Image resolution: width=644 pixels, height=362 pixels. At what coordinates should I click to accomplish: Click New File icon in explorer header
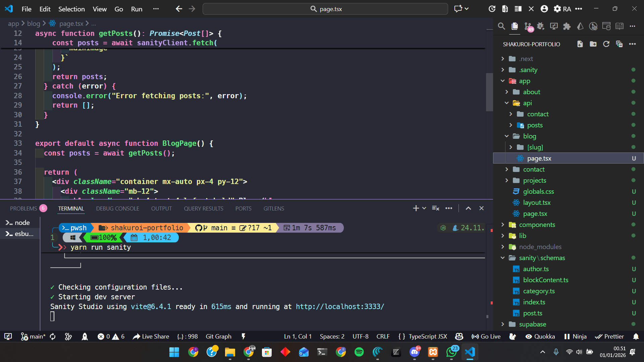(x=580, y=44)
